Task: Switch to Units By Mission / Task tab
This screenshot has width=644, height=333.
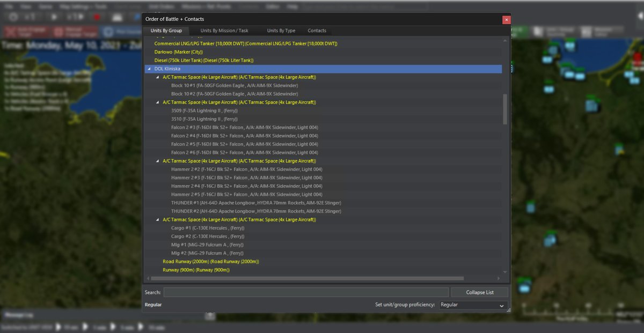Action: click(224, 31)
